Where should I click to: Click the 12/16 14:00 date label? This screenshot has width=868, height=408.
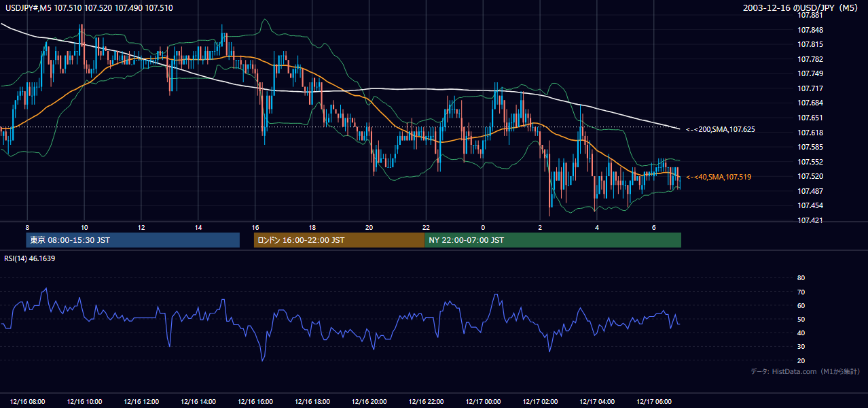198,401
